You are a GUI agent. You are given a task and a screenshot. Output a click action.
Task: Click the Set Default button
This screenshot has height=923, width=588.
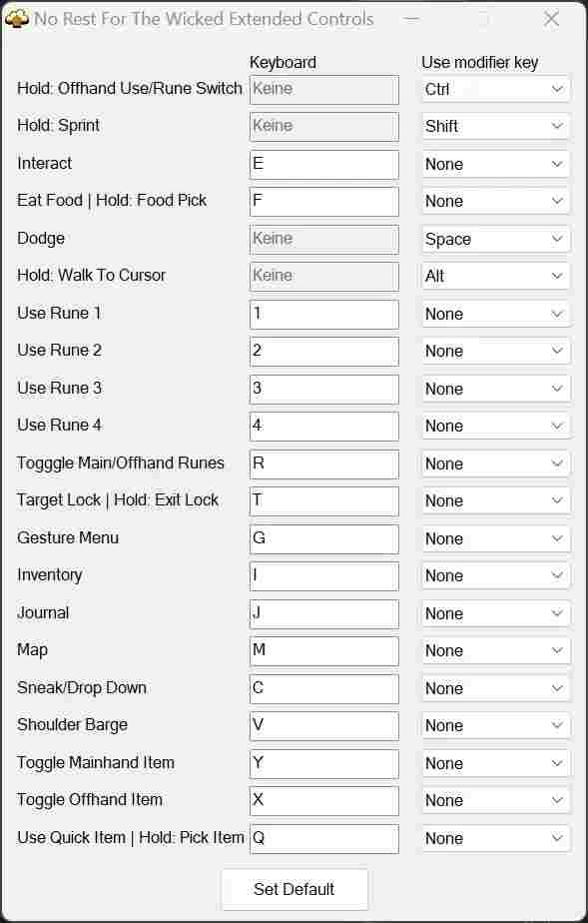294,889
